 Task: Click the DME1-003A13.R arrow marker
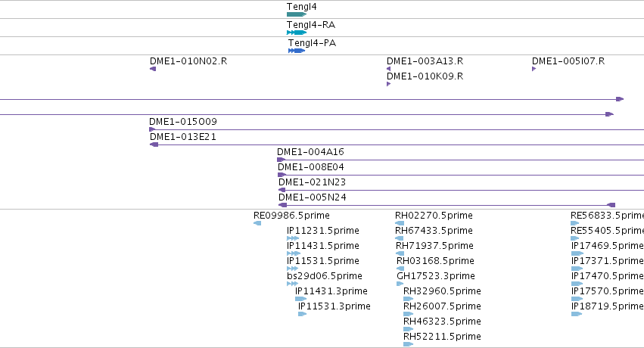coord(388,69)
